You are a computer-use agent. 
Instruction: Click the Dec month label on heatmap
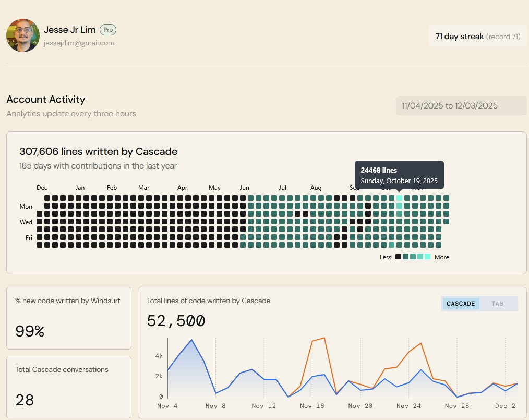pyautogui.click(x=42, y=188)
